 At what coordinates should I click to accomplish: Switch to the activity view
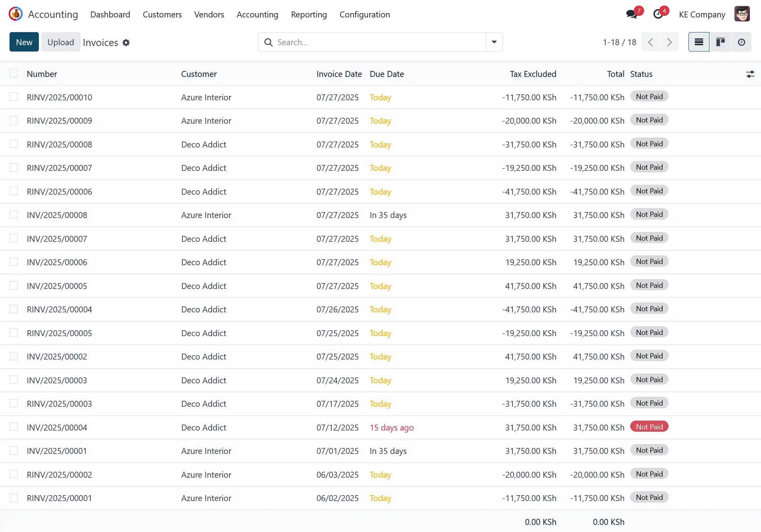741,42
